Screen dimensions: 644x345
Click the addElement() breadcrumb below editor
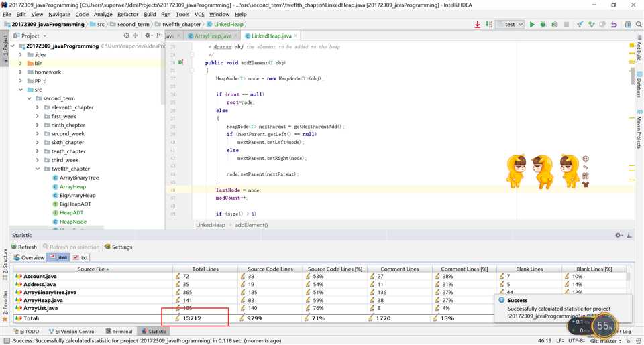click(252, 225)
